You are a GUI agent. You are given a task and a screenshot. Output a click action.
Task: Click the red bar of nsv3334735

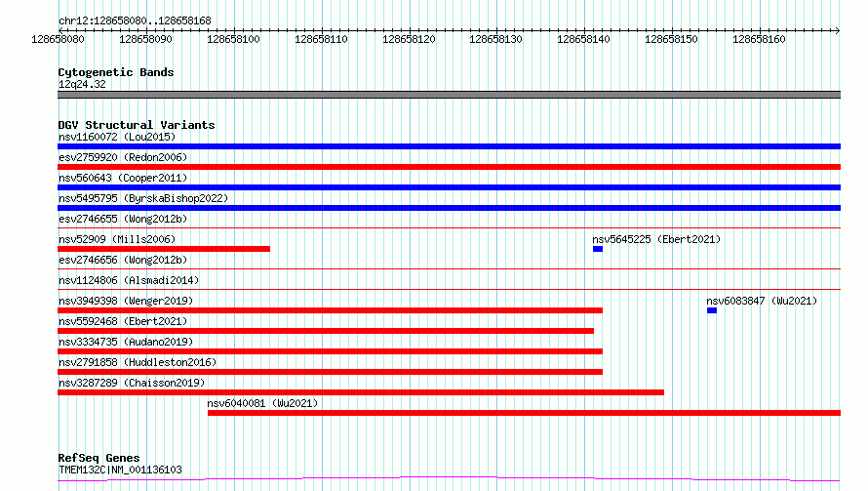coord(330,351)
